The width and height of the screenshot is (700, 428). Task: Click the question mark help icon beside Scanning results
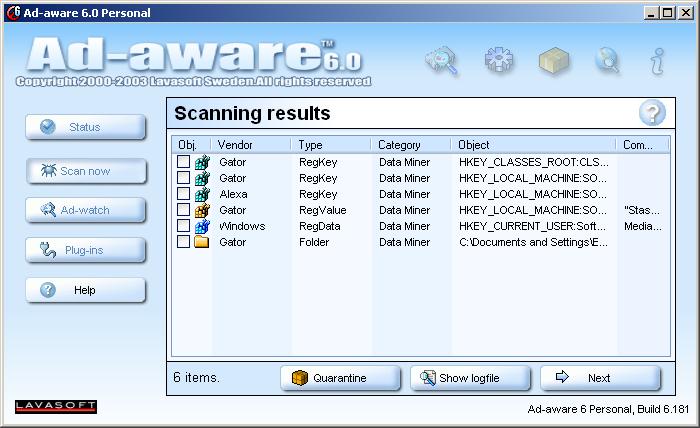[652, 113]
